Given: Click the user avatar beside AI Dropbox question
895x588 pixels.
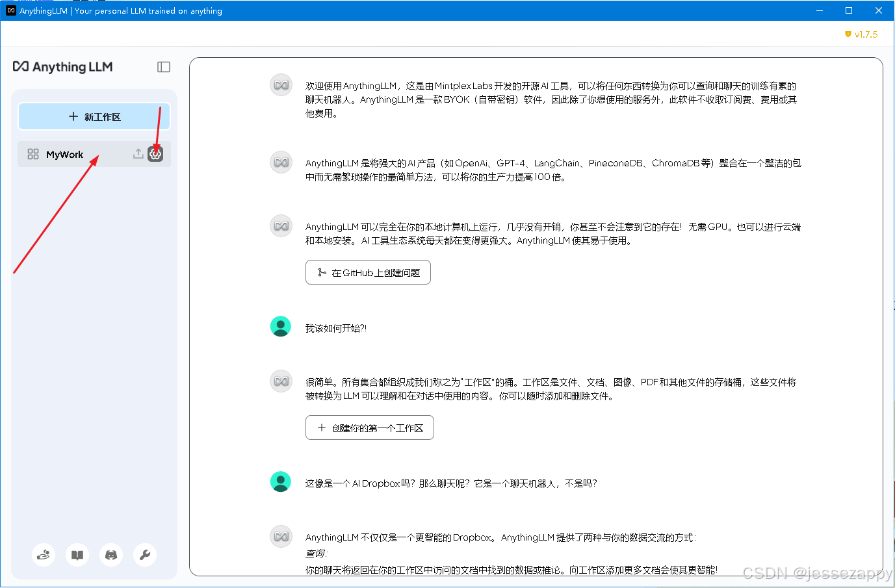Looking at the screenshot, I should tap(281, 482).
